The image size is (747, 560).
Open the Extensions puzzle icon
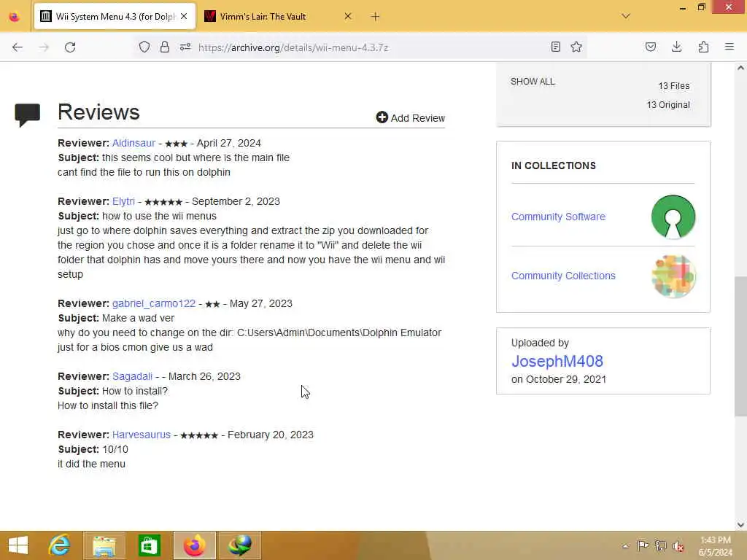[x=703, y=47]
